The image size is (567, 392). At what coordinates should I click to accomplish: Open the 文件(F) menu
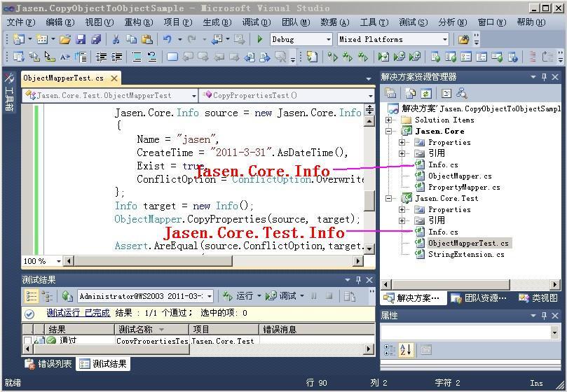21,22
